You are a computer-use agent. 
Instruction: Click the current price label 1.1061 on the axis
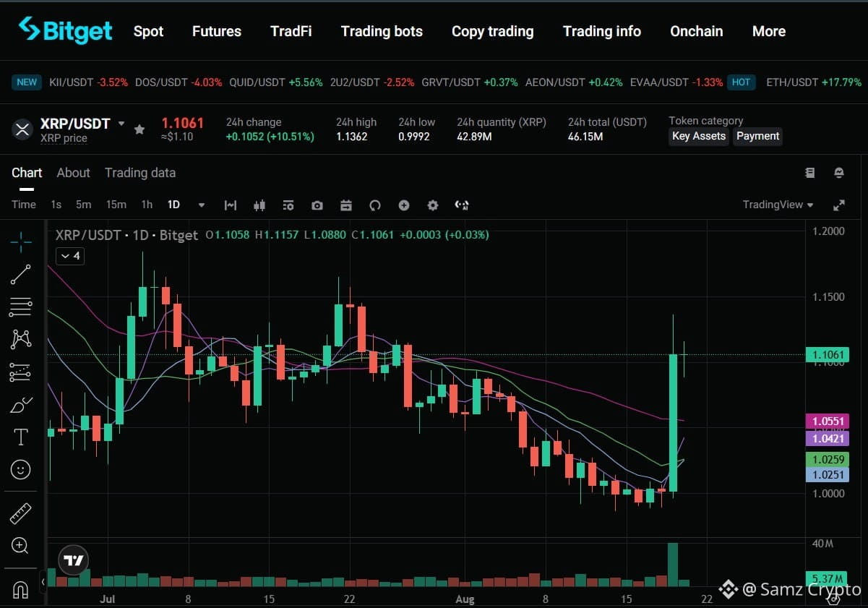[x=828, y=354]
